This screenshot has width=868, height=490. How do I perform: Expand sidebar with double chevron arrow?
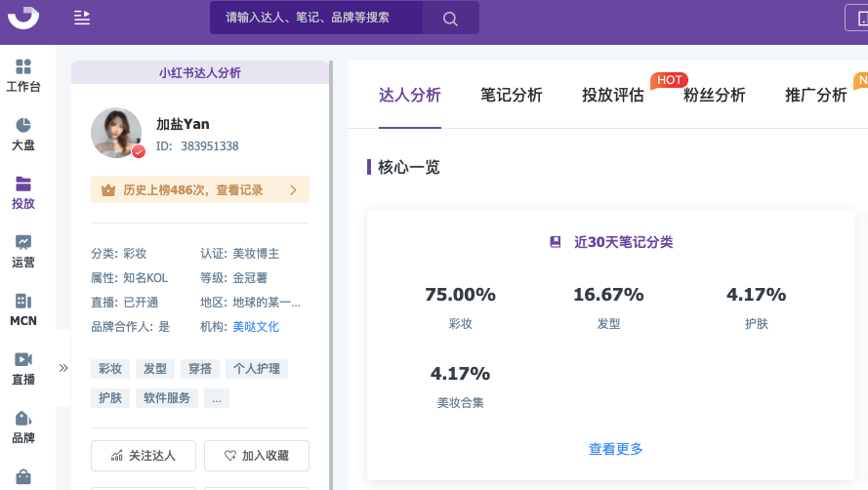[63, 368]
